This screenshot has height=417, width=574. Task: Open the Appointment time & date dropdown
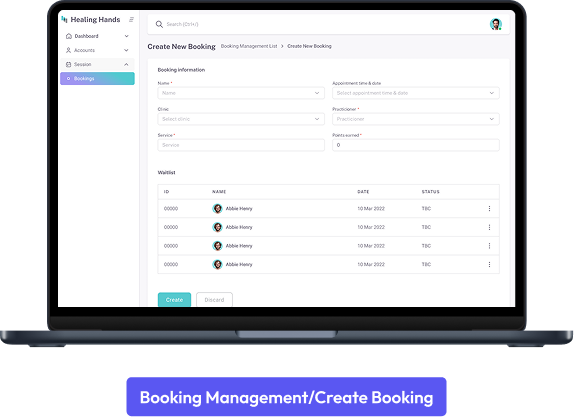click(415, 93)
